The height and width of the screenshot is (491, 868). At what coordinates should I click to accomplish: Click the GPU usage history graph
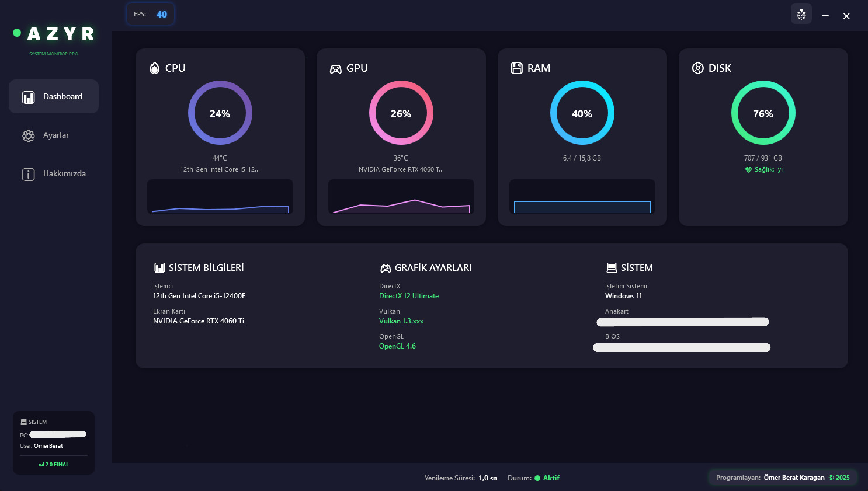point(401,197)
